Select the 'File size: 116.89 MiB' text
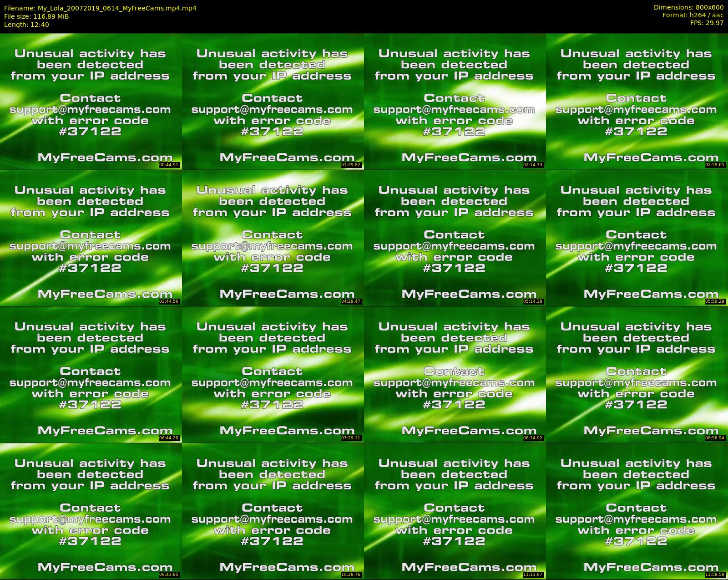 36,16
